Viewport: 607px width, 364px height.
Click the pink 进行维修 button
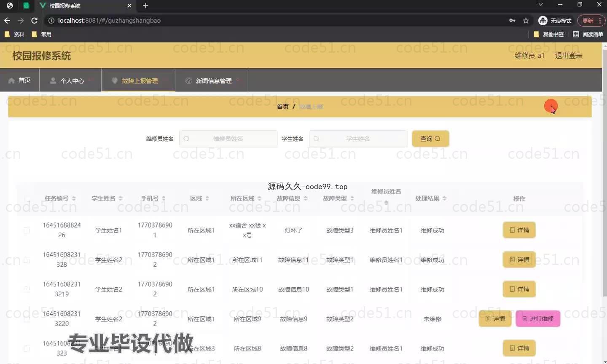pos(538,318)
